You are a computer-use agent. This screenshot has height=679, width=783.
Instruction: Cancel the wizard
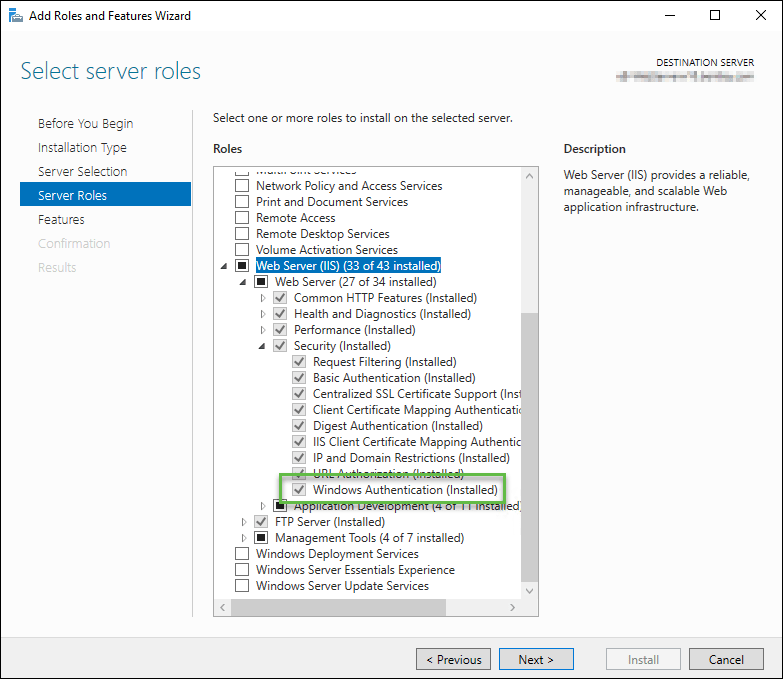coord(726,659)
